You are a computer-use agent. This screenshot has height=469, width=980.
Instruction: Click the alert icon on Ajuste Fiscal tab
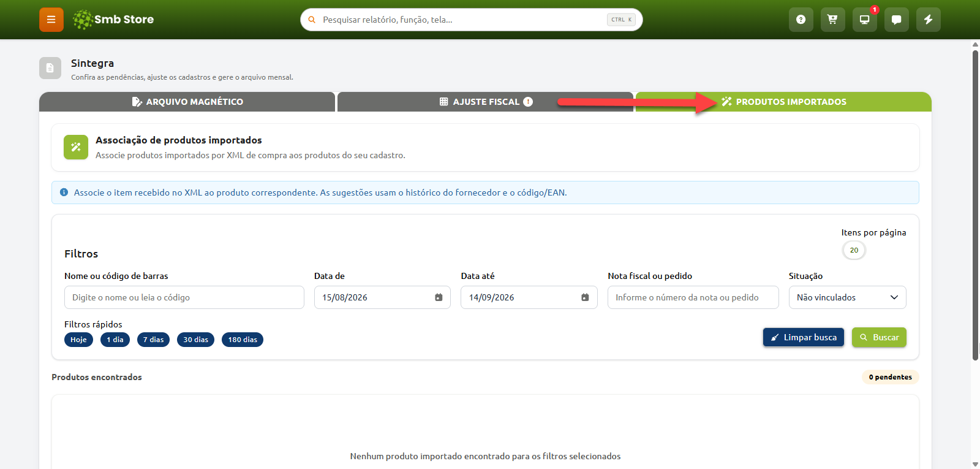(x=528, y=102)
